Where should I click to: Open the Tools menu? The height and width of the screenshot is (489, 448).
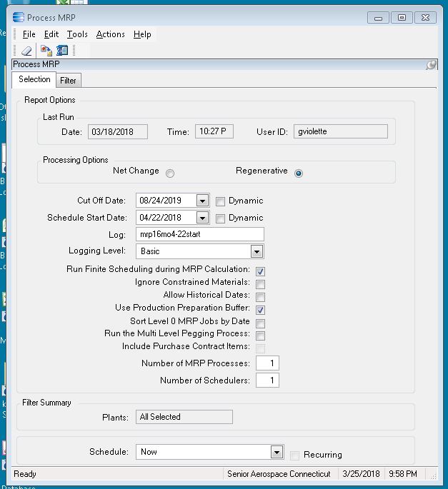tap(77, 34)
